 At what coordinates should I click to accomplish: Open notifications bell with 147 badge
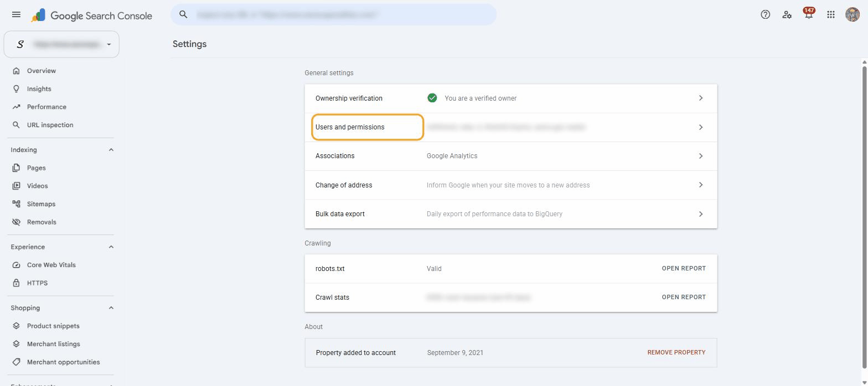tap(809, 14)
